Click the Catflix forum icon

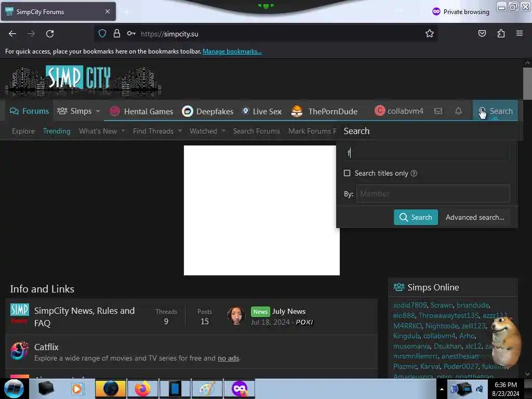pyautogui.click(x=19, y=351)
